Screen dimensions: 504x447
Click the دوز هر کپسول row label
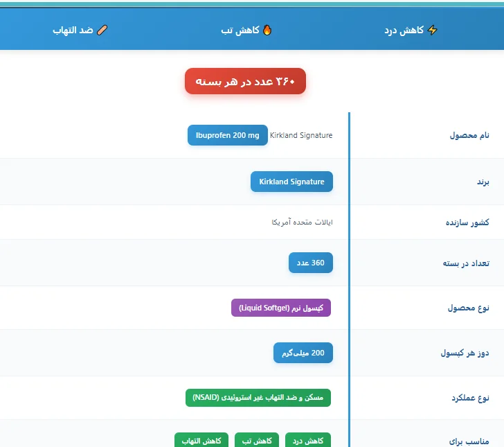(465, 353)
